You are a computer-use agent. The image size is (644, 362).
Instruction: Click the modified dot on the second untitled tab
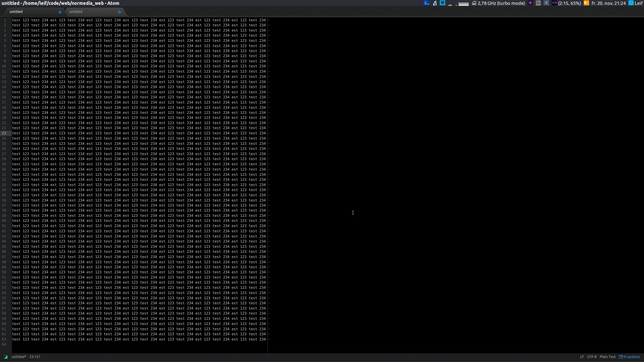(120, 12)
